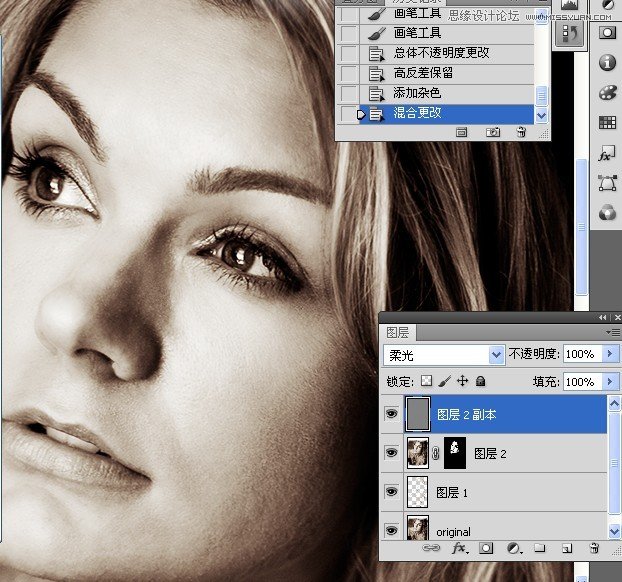
Task: Add layer mask using bottom mask icon
Action: [486, 548]
